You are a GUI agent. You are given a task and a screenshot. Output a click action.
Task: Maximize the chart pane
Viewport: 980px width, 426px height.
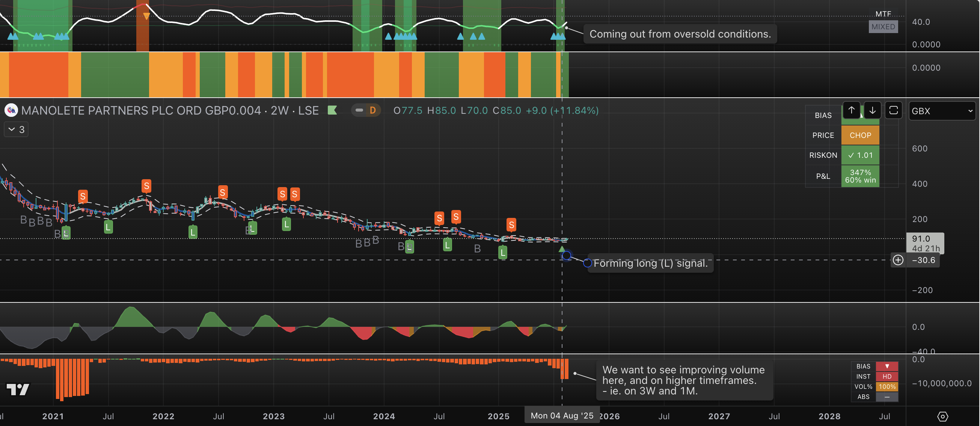[x=893, y=110]
